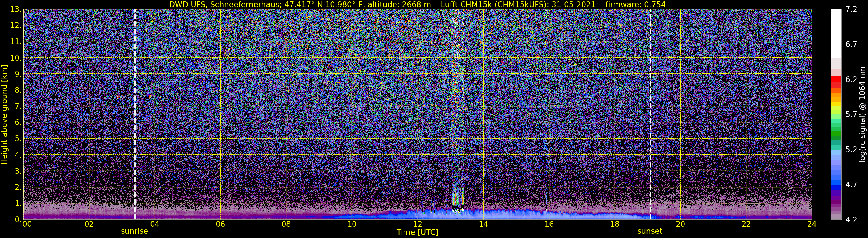Click the 4.2 colorbar value label
The width and height of the screenshot is (868, 238).
851,220
